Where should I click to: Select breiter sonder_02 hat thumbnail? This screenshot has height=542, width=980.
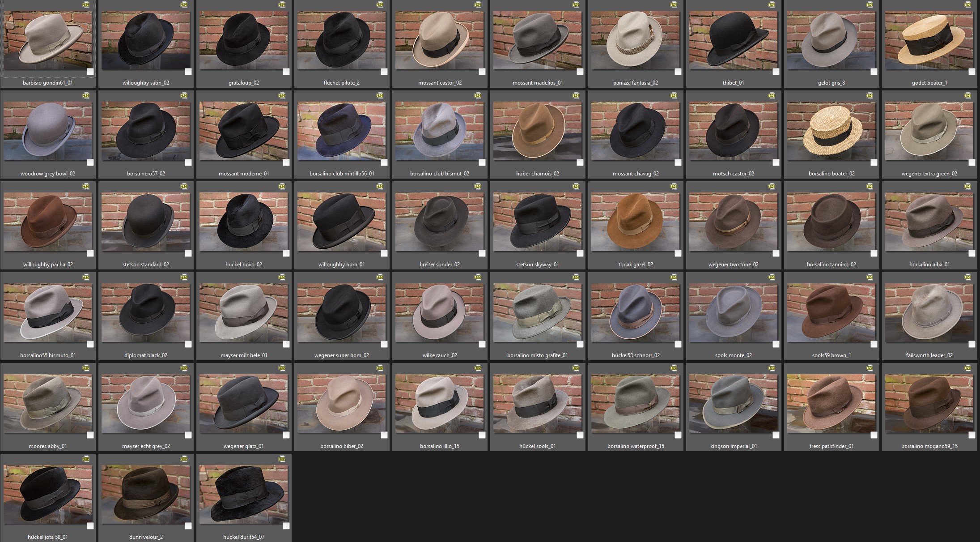point(440,222)
